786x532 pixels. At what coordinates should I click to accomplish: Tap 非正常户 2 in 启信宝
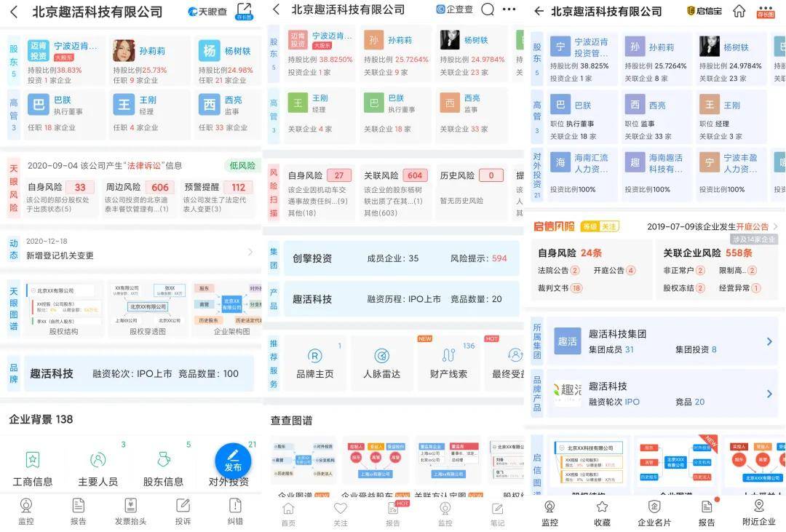point(684,270)
